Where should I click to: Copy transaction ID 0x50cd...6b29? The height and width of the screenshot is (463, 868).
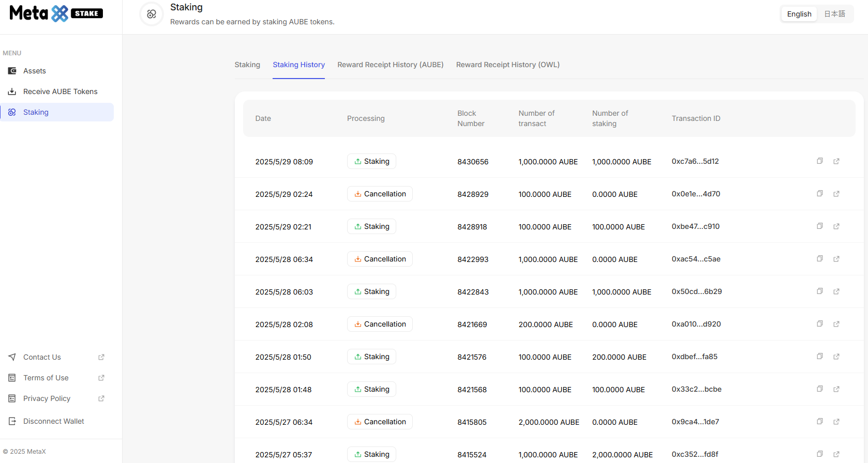[x=819, y=291]
